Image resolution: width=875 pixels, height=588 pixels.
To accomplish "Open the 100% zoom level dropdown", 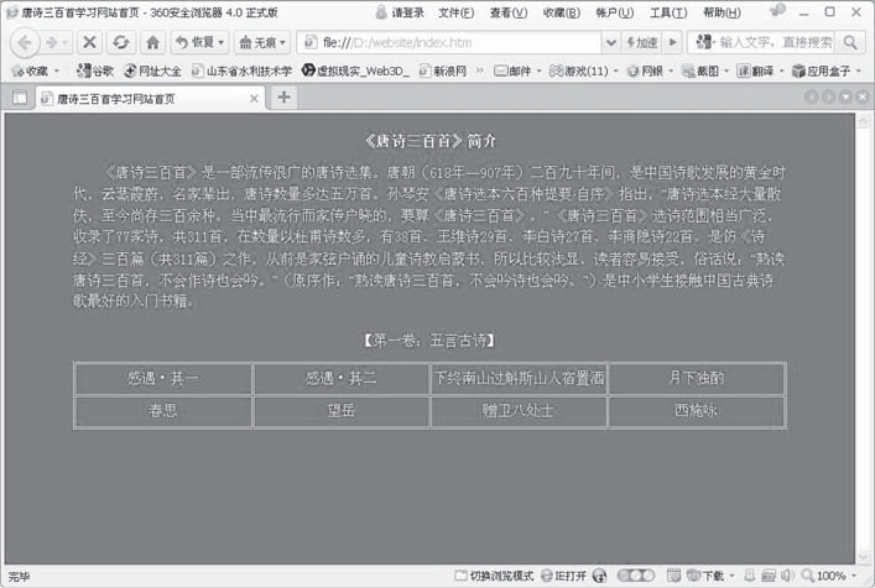I will [830, 576].
